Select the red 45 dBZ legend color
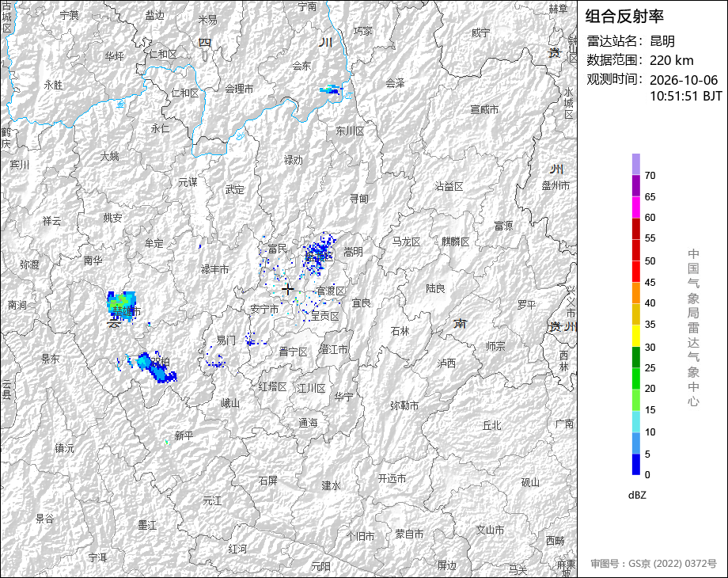 (635, 272)
